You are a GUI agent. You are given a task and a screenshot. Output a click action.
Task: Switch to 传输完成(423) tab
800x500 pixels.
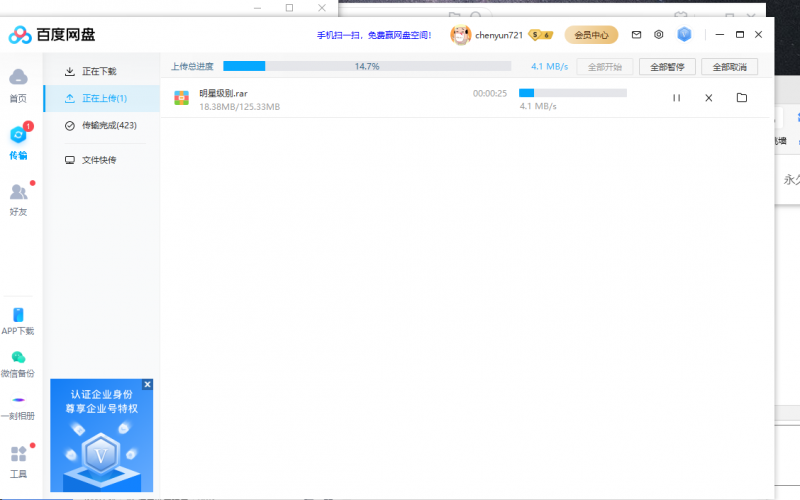pyautogui.click(x=108, y=126)
